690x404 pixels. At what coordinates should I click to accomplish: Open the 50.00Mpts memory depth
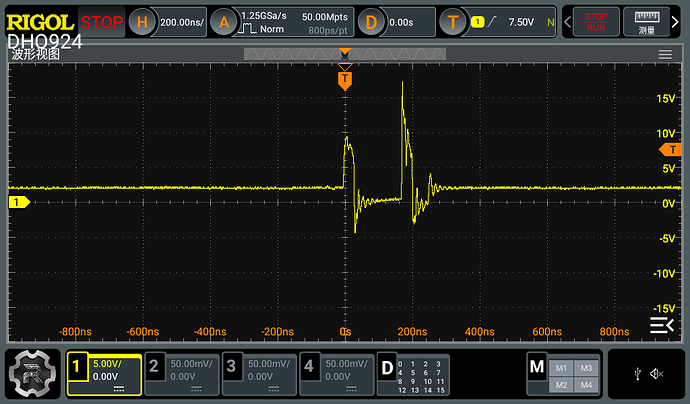point(325,17)
